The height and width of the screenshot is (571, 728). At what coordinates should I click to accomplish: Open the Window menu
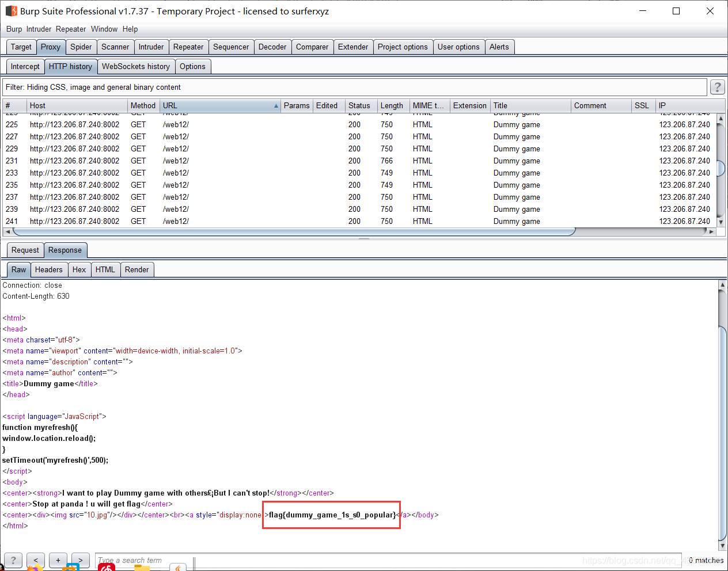104,29
